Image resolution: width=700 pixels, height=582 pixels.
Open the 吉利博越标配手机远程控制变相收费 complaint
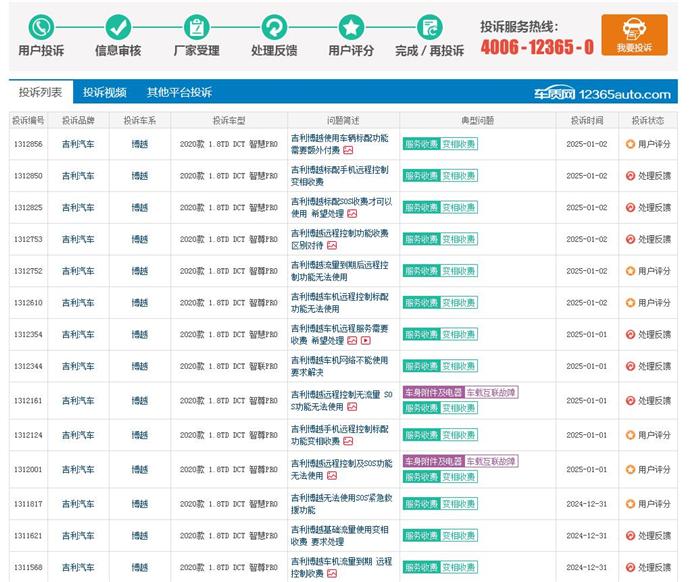pos(340,176)
